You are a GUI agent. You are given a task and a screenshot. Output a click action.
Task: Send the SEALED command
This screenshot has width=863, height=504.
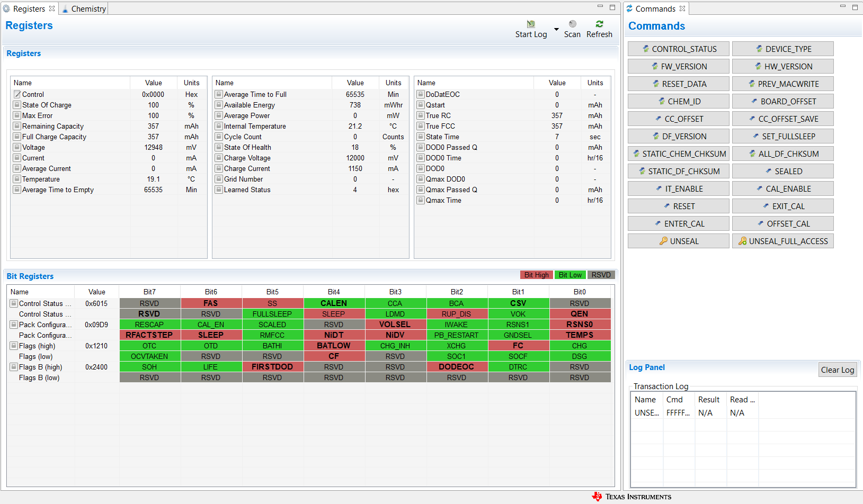(x=783, y=171)
